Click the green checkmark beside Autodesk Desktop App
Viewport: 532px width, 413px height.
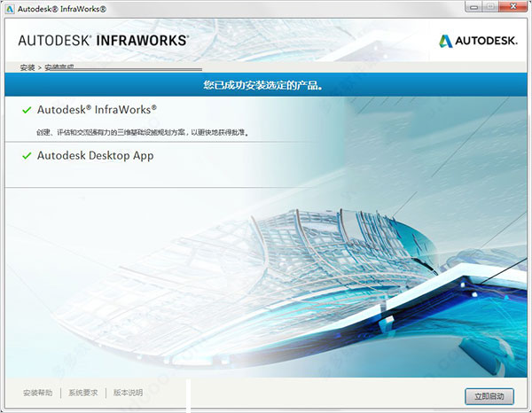pyautogui.click(x=27, y=156)
